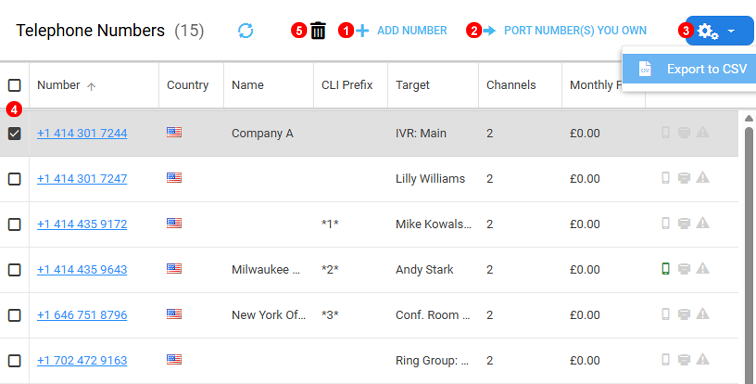Uncheck the +1 414 301 7244 row checkbox

[14, 134]
